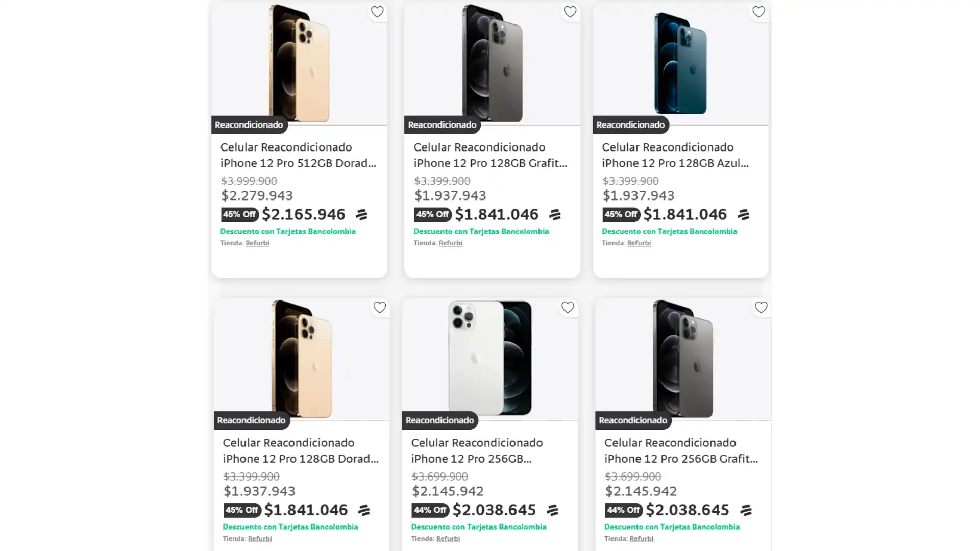Open Refurbi store link under 512GB Dorado
This screenshot has width=980, height=551.
click(x=257, y=243)
